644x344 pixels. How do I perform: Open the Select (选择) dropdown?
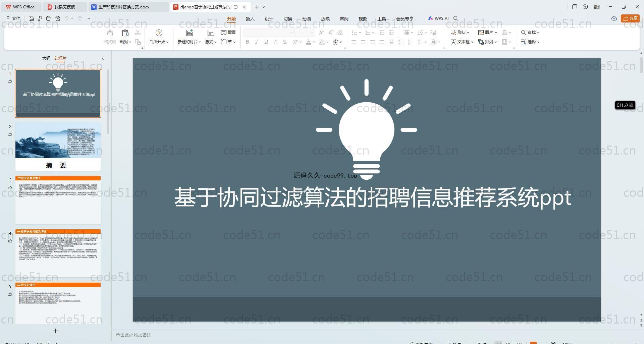[530, 42]
